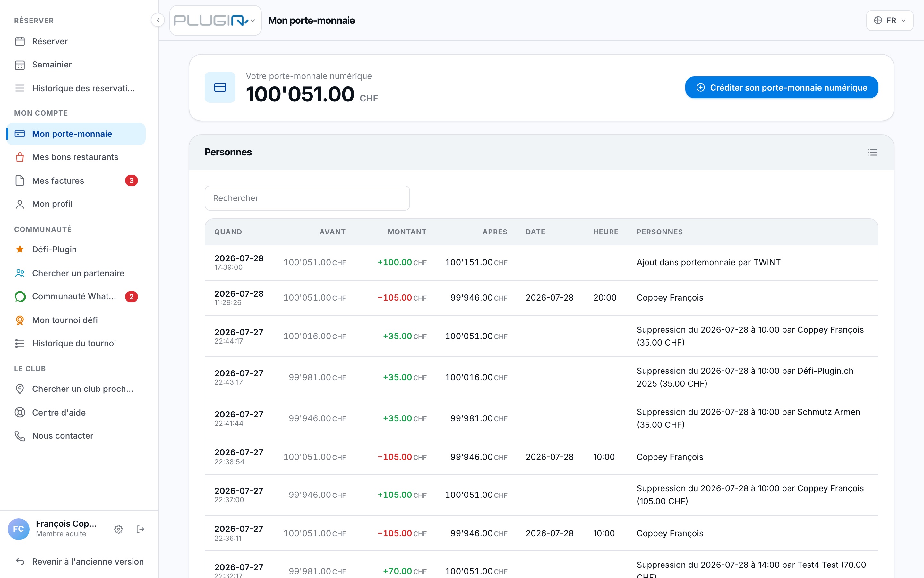This screenshot has height=578, width=924.
Task: Click the medal icon for Mon tournoi défi
Action: tap(20, 320)
